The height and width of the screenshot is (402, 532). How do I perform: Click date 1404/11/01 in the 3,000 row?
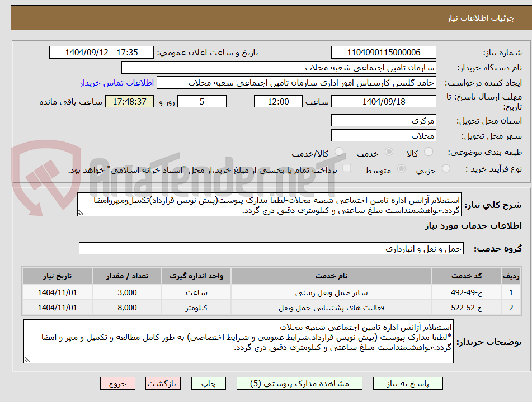point(57,292)
